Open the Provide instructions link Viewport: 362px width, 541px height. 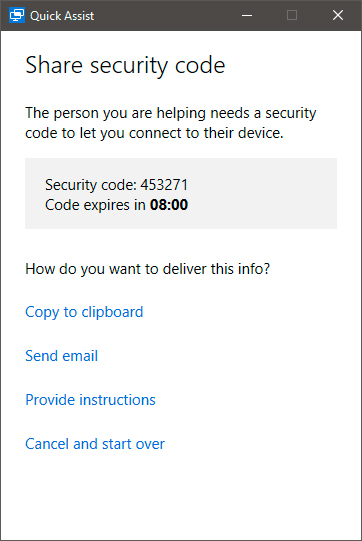pos(90,400)
